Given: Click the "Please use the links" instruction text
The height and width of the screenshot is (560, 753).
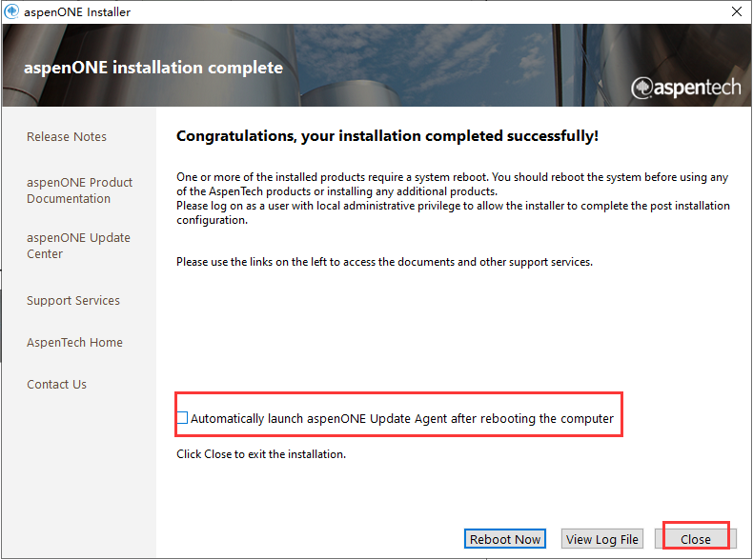Looking at the screenshot, I should click(384, 262).
